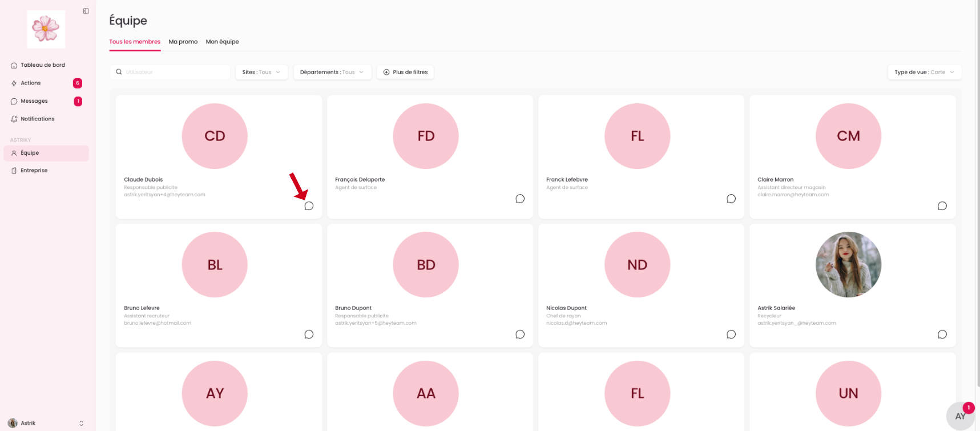Go to Messages in sidebar
980x431 pixels.
34,101
